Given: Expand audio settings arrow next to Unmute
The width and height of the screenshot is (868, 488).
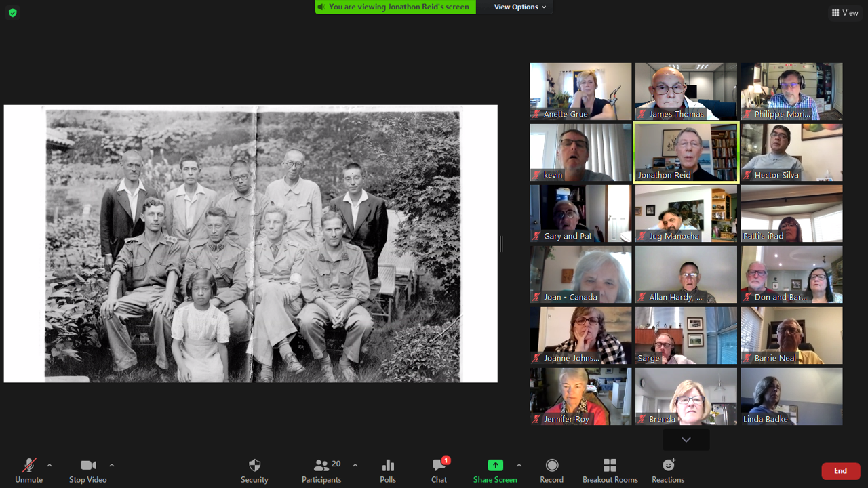Looking at the screenshot, I should tap(50, 465).
